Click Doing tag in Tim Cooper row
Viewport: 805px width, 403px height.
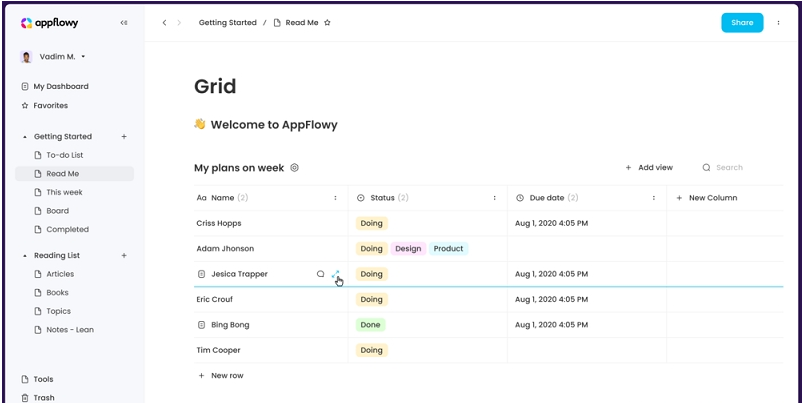(x=371, y=350)
